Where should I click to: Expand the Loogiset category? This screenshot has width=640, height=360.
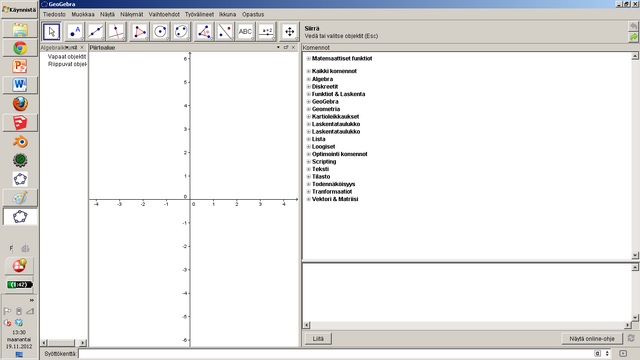pyautogui.click(x=309, y=147)
